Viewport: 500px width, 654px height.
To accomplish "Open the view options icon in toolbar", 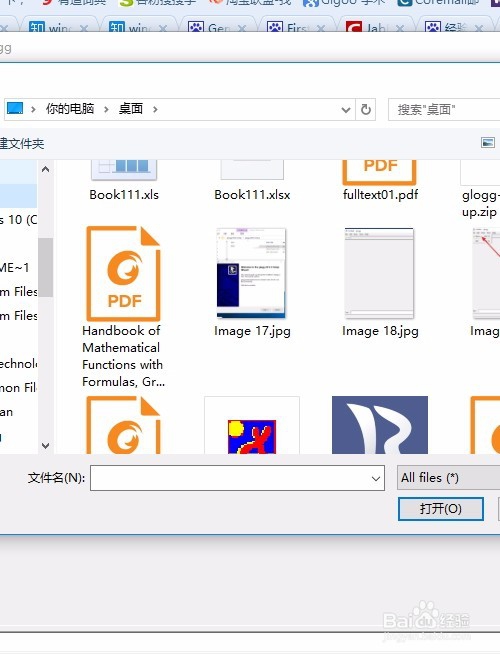I will (x=487, y=143).
